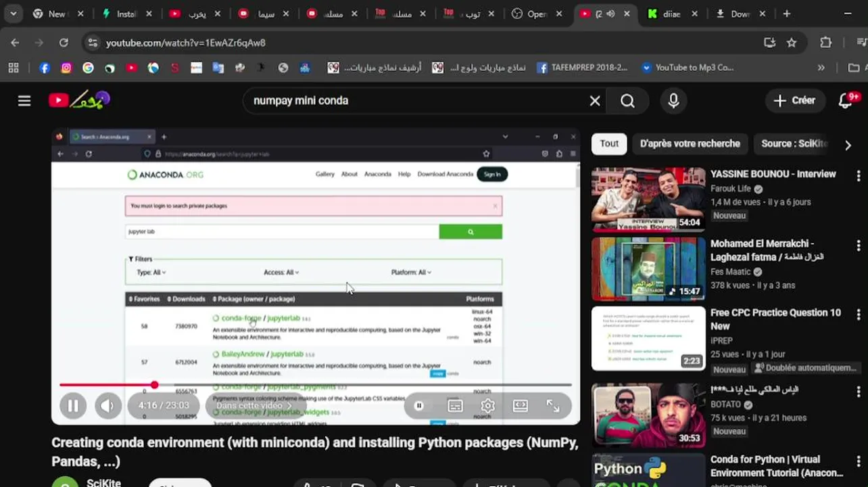
Task: Switch to the 'Down' downloads tab
Action: (x=740, y=14)
